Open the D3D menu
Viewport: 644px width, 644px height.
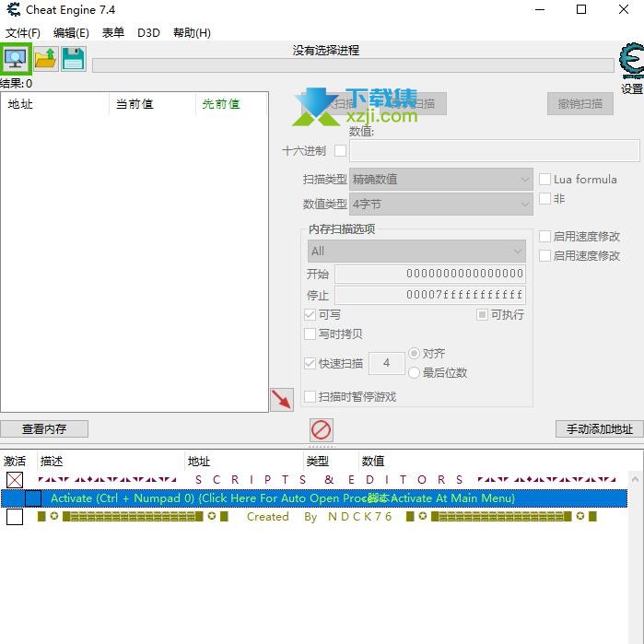[148, 33]
